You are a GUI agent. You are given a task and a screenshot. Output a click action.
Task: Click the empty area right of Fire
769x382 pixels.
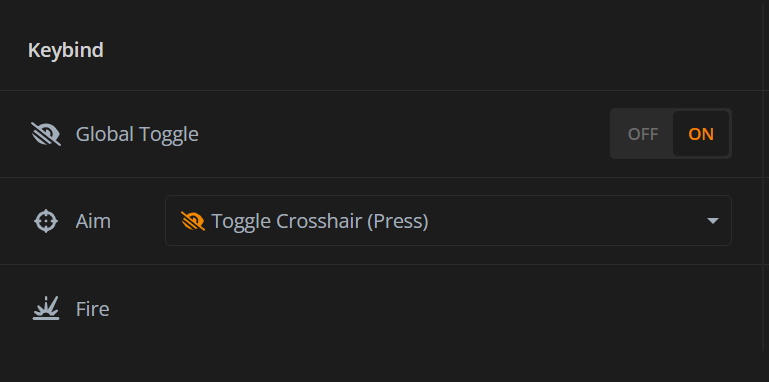[432, 308]
